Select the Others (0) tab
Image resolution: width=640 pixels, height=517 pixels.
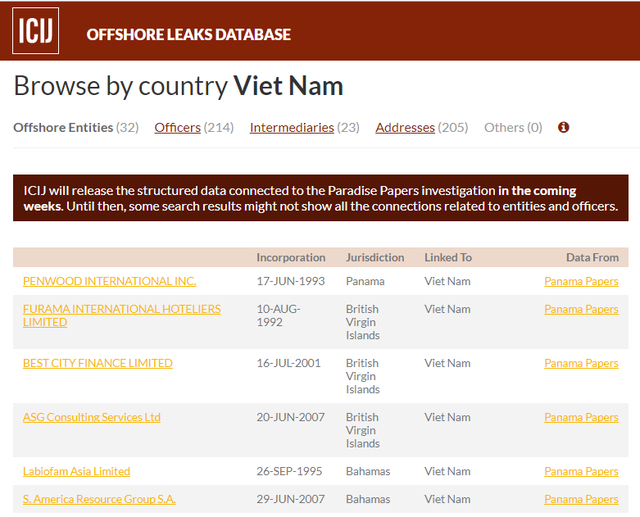click(513, 128)
